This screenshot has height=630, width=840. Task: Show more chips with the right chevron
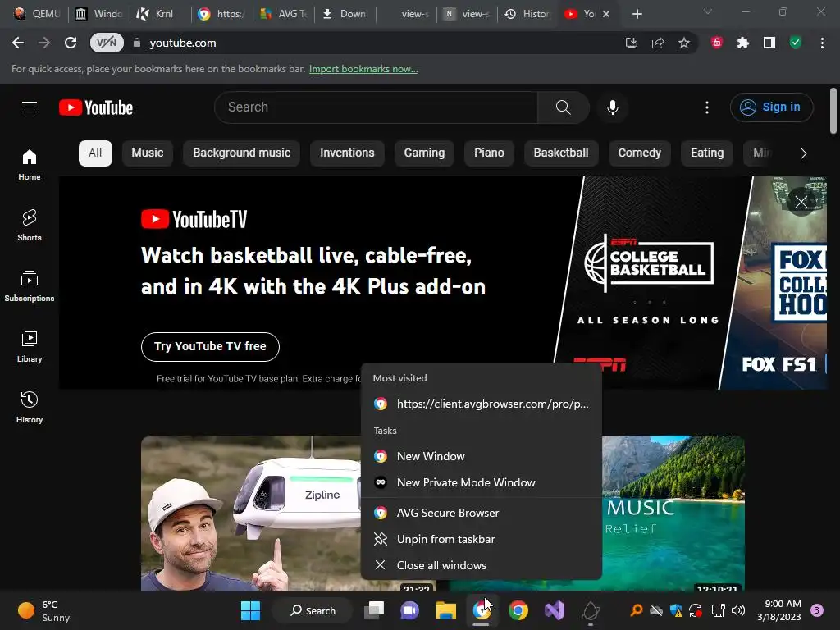coord(804,153)
